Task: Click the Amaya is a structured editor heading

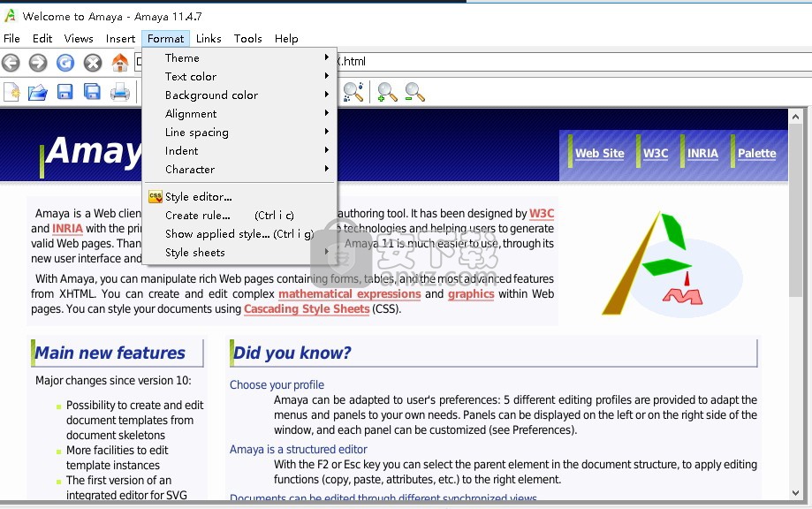Action: (299, 450)
